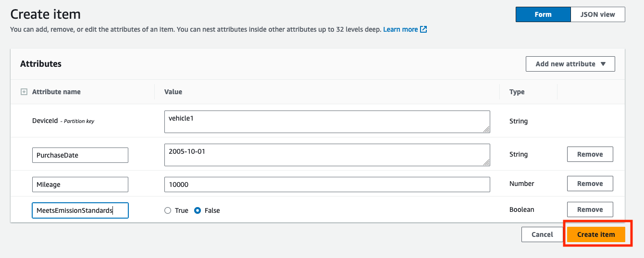Click the Mileage value field showing 10000
The width and height of the screenshot is (644, 258).
[x=327, y=184]
